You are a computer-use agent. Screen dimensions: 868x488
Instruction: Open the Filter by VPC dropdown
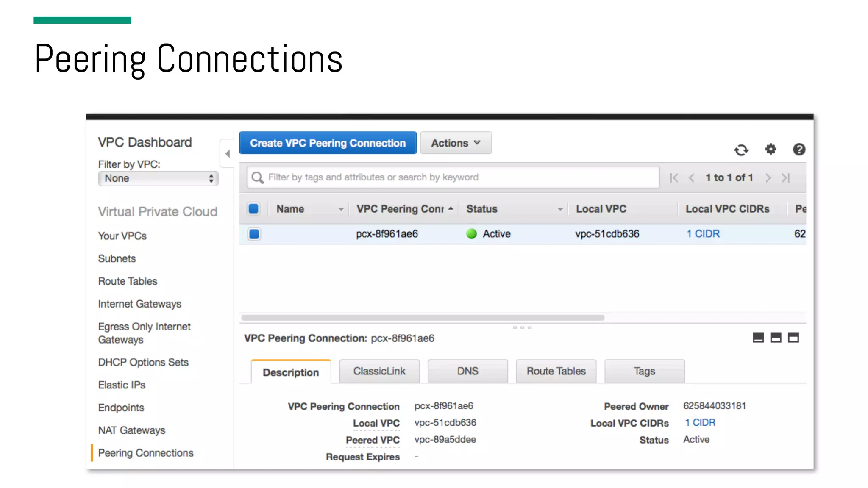pyautogui.click(x=158, y=178)
